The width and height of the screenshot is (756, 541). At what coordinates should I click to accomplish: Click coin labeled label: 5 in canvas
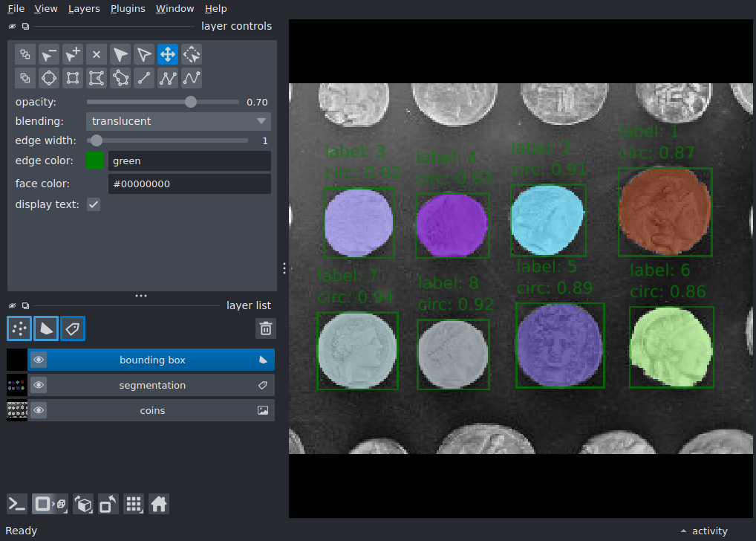(x=559, y=345)
